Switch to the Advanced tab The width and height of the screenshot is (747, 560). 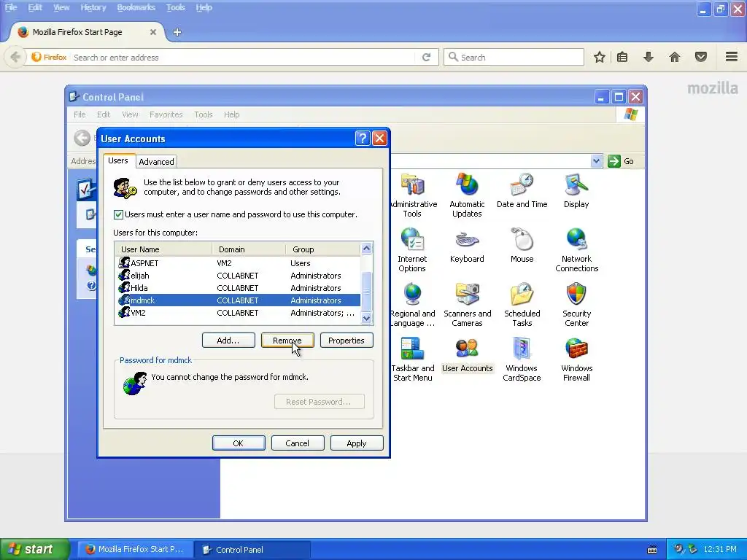pyautogui.click(x=156, y=162)
